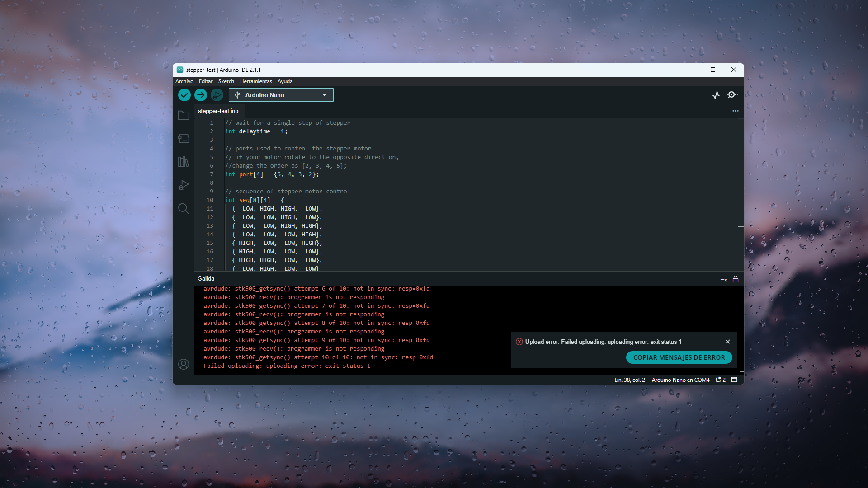The width and height of the screenshot is (868, 488).
Task: Select the stepper-test.ino tab
Action: (x=218, y=111)
